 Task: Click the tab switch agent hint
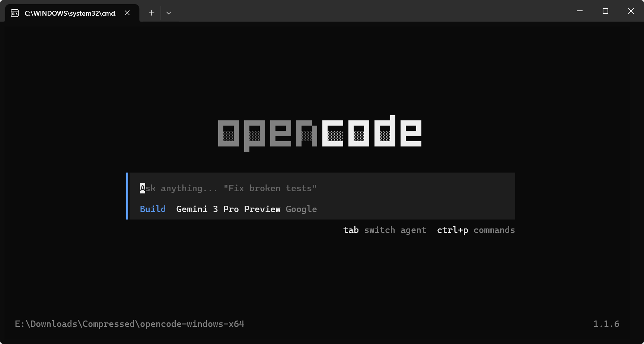pos(384,230)
